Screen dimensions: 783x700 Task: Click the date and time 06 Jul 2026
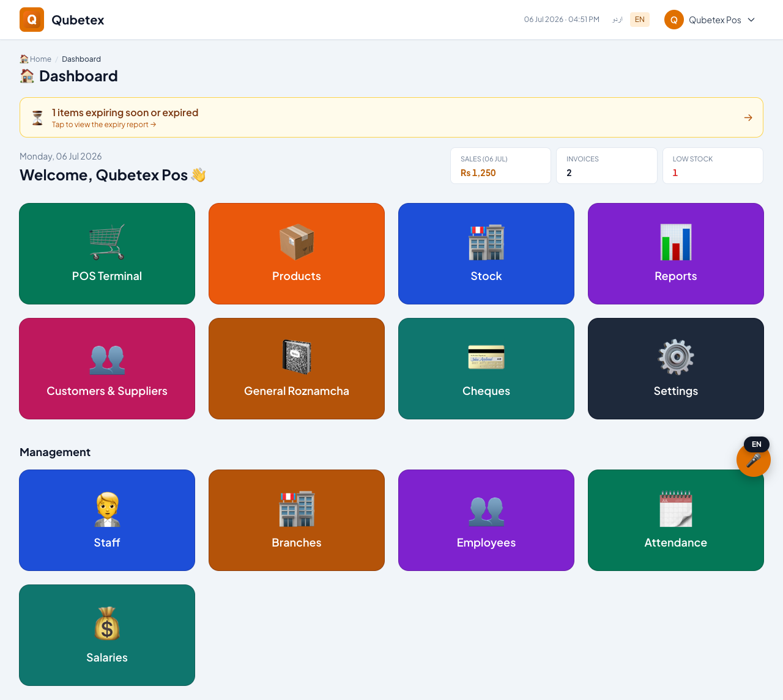pyautogui.click(x=562, y=20)
